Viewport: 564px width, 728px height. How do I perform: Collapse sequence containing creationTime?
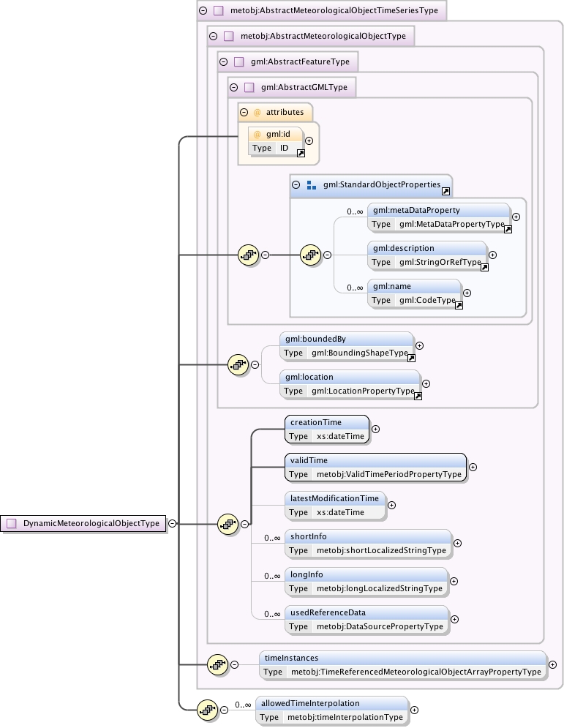244,524
